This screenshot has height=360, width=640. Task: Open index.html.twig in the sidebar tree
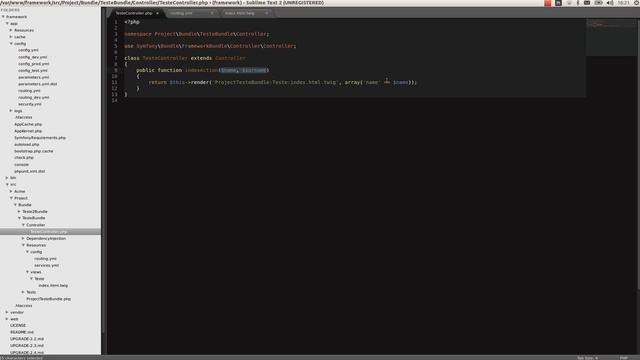(x=53, y=285)
